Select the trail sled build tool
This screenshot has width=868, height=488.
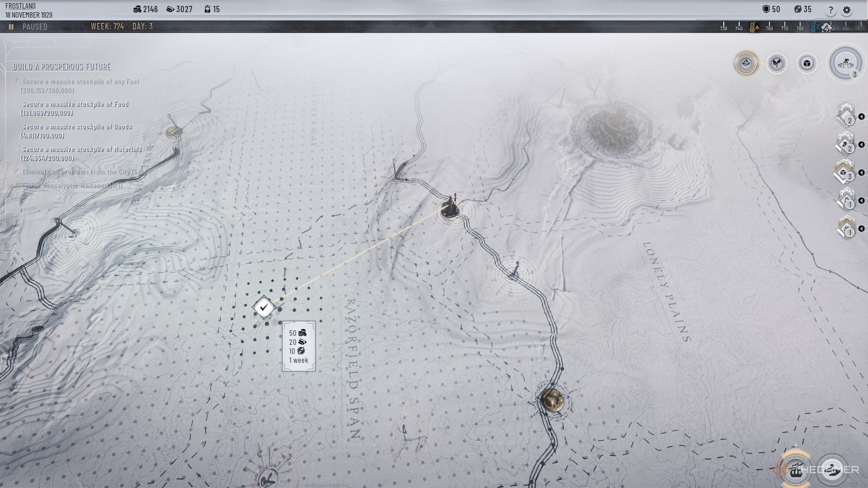(x=832, y=470)
